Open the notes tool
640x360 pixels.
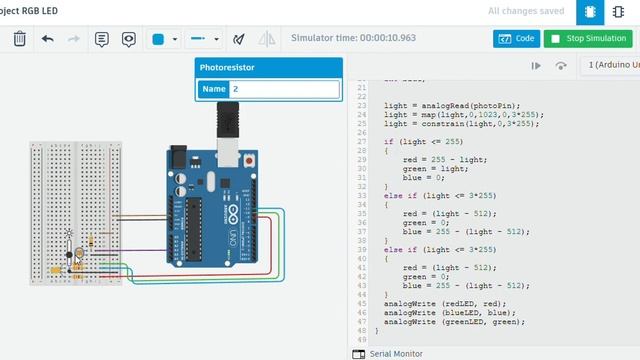[102, 39]
